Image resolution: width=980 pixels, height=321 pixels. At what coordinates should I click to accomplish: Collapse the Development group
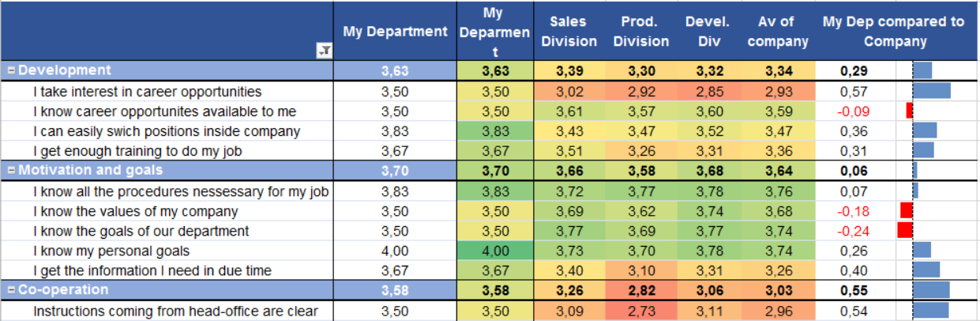click(11, 70)
